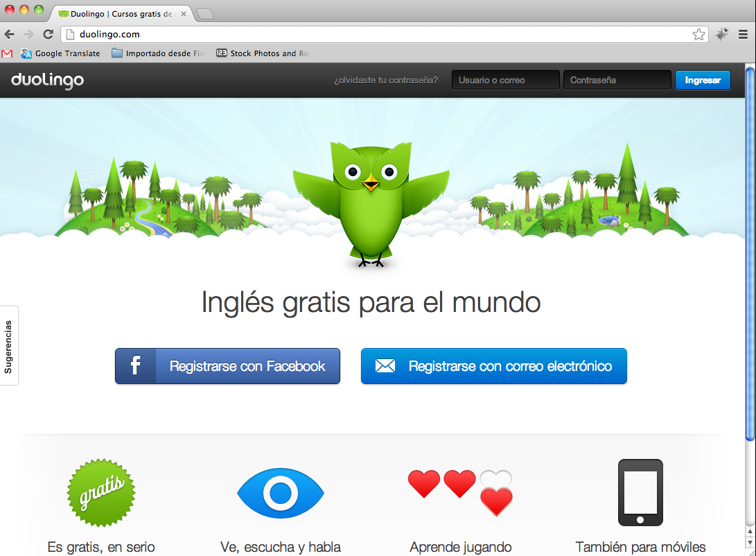Click the Google Translate bookmark icon
Viewport: 756px width, 556px height.
[x=26, y=53]
